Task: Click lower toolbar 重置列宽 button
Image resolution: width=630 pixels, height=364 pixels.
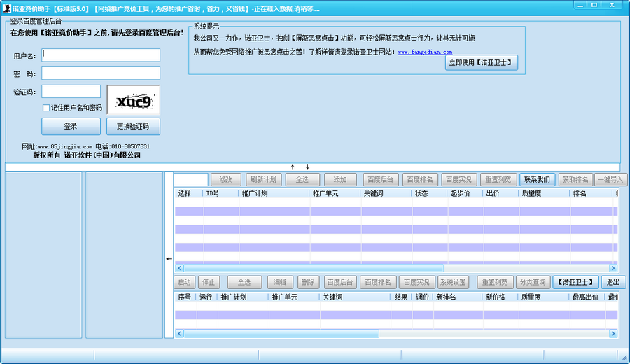Action: (495, 282)
